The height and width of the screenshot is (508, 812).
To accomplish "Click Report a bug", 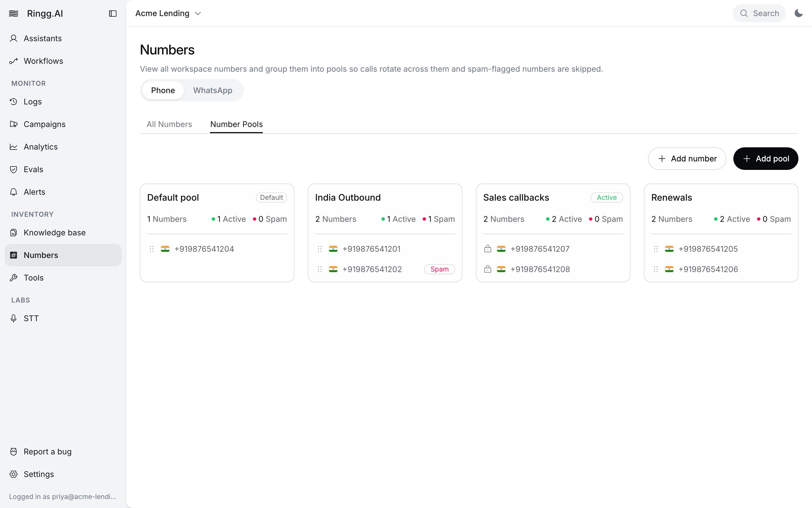I will coord(63,452).
